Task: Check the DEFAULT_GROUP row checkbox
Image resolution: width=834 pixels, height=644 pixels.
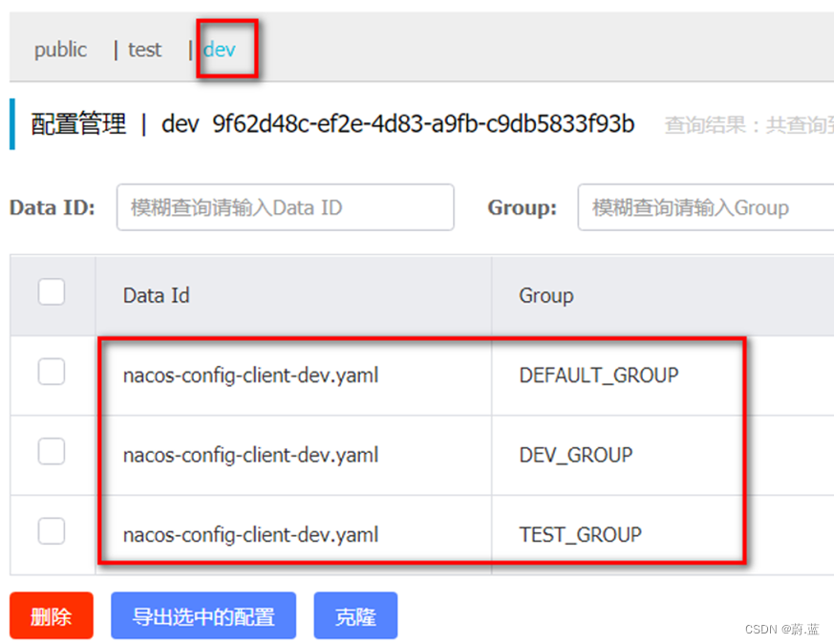Action: pyautogui.click(x=52, y=371)
